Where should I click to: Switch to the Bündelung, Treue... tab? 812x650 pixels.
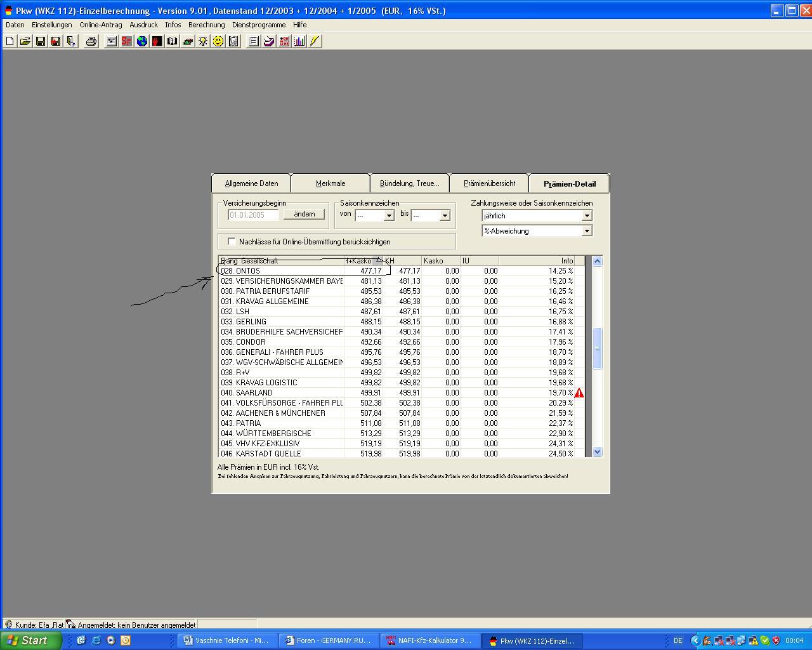(410, 183)
